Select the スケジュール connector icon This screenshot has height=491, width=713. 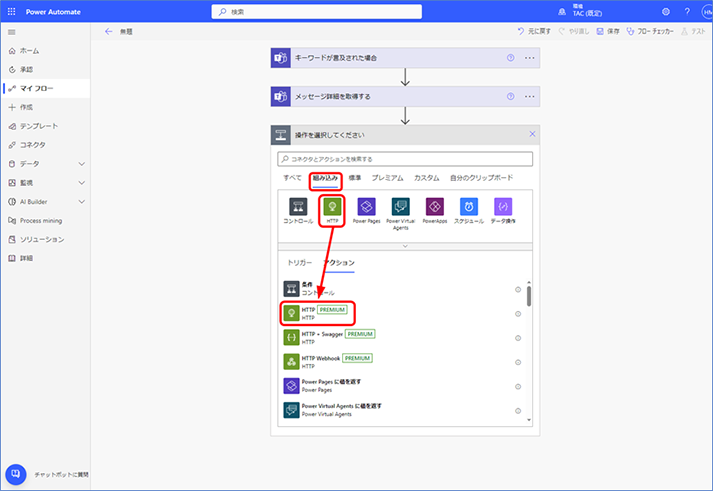click(x=469, y=207)
